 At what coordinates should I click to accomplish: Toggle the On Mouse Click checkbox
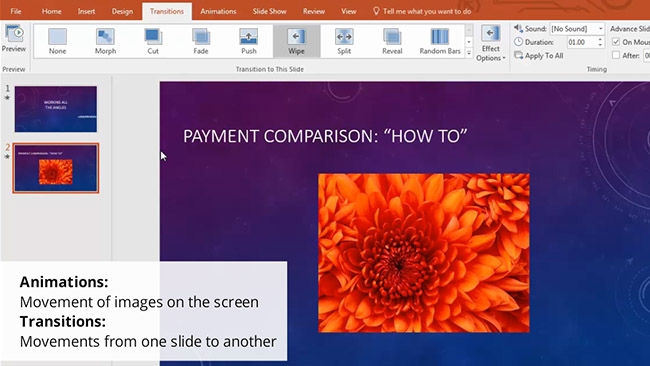click(616, 42)
